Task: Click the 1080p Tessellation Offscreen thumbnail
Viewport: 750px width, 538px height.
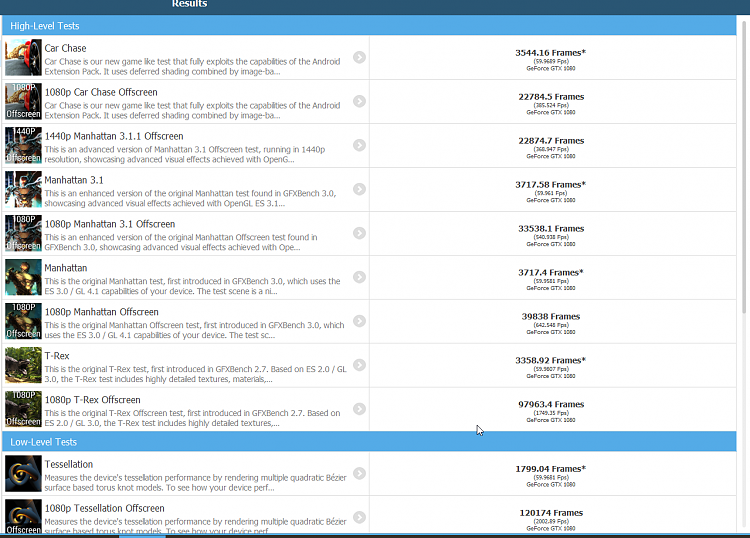Action: coord(23,516)
